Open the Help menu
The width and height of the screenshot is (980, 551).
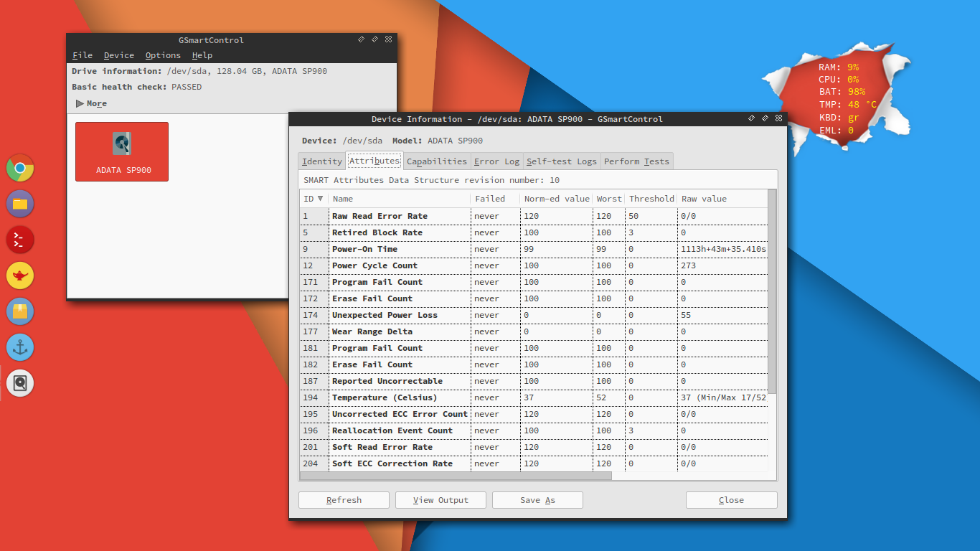202,55
